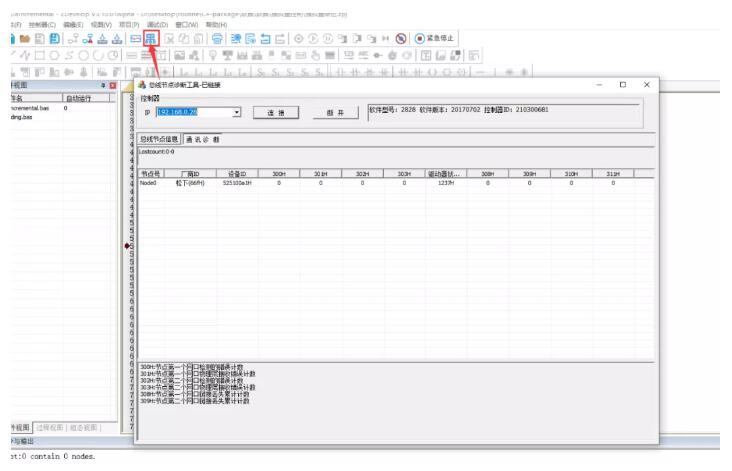
Task: Click the connect button in diagnostic tool
Action: click(276, 112)
